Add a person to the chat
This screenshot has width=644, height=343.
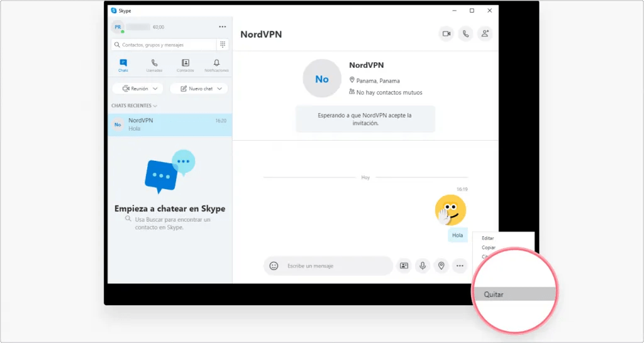click(485, 34)
